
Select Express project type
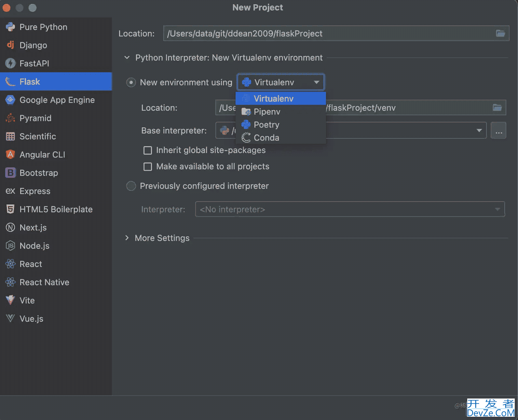(x=56, y=191)
